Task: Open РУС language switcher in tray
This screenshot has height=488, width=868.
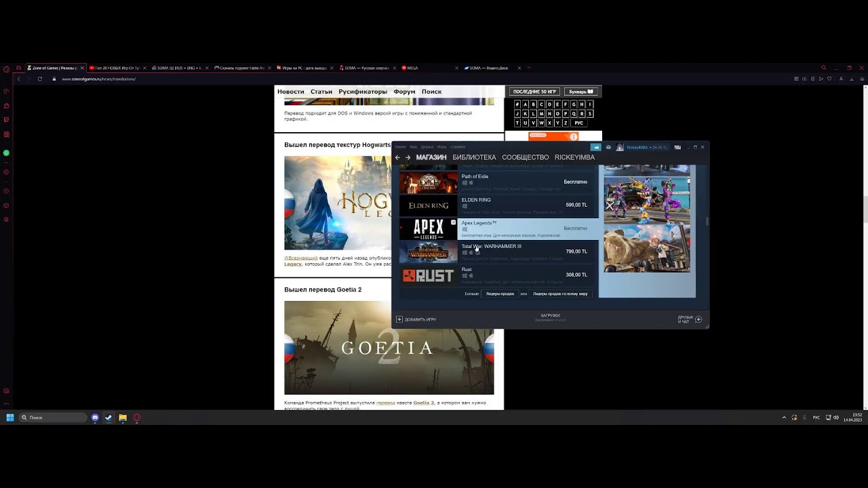Action: click(816, 418)
